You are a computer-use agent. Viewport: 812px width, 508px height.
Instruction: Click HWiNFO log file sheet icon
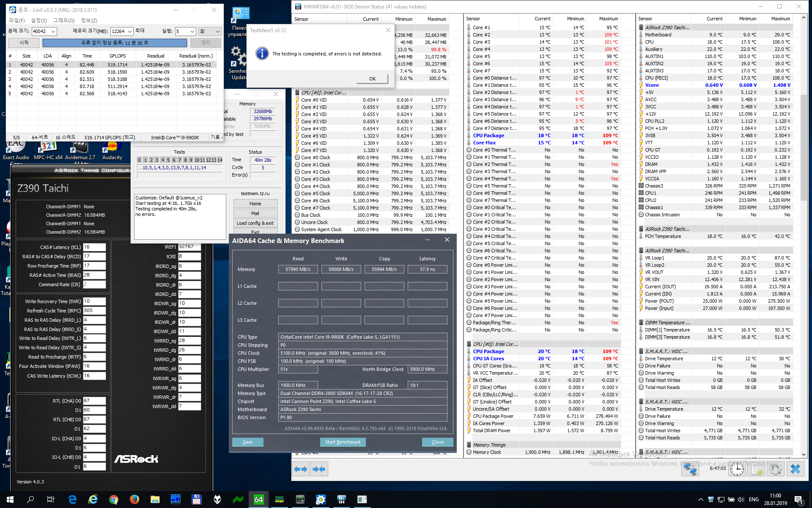(x=757, y=469)
